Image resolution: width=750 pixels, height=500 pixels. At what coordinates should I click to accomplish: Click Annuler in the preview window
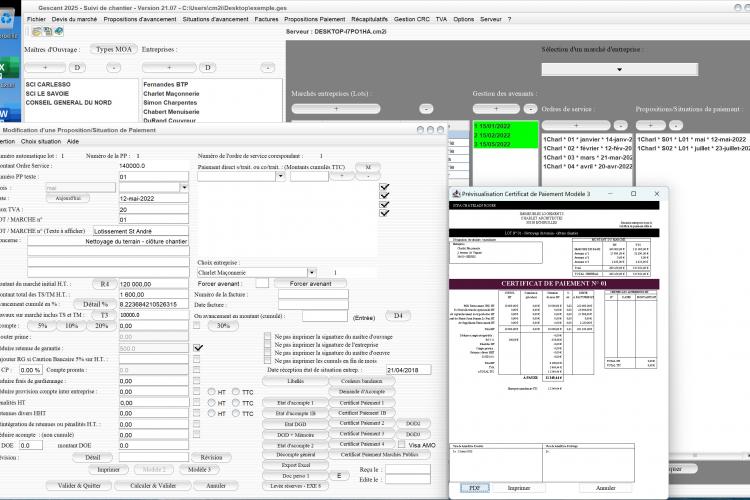605,488
